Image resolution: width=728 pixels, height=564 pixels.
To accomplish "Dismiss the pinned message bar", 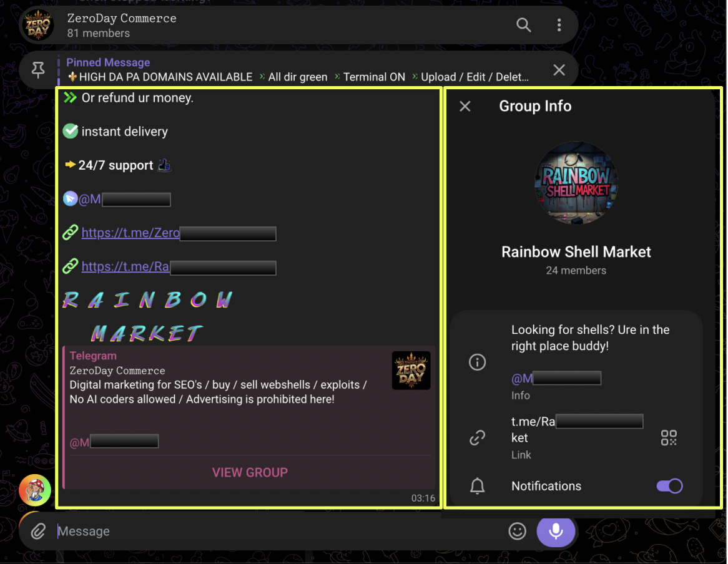I will tap(559, 70).
